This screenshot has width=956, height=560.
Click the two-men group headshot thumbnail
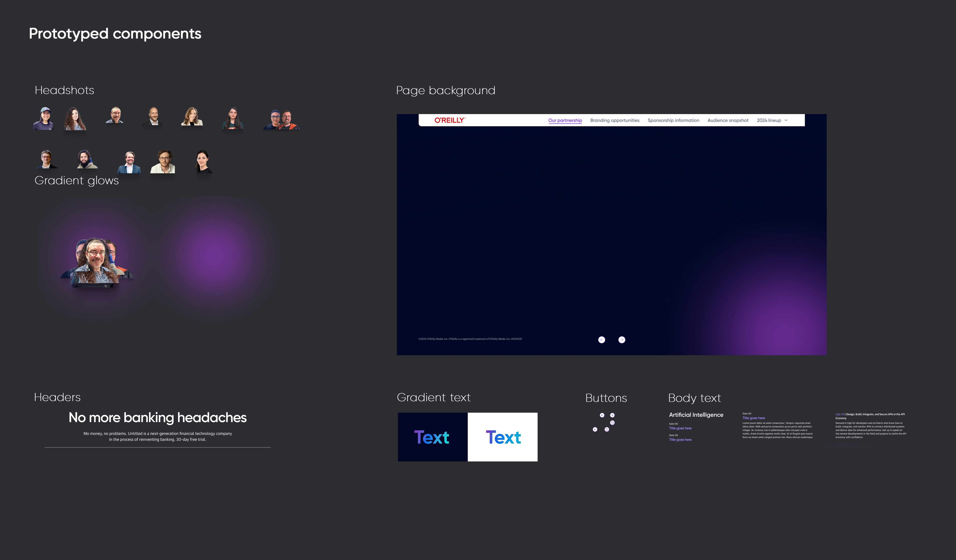[x=281, y=120]
